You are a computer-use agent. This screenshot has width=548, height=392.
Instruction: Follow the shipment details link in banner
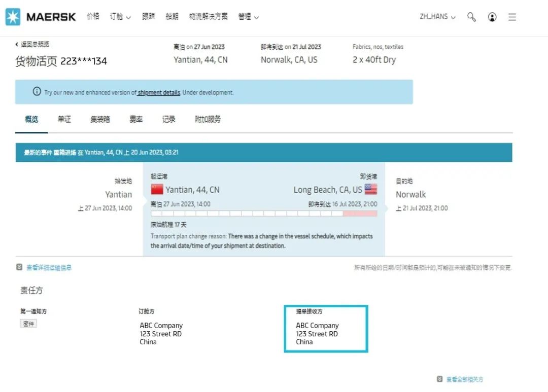pyautogui.click(x=159, y=92)
